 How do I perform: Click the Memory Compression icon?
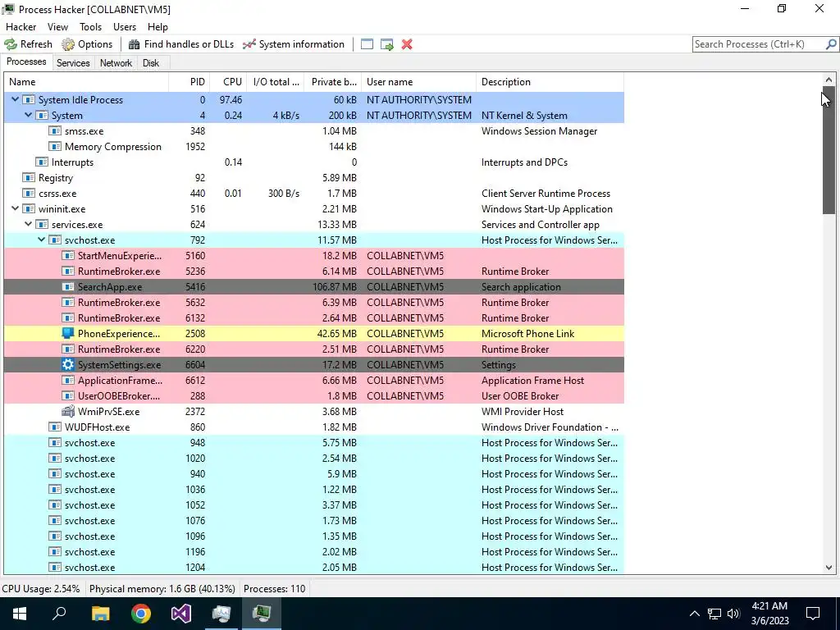coord(55,147)
